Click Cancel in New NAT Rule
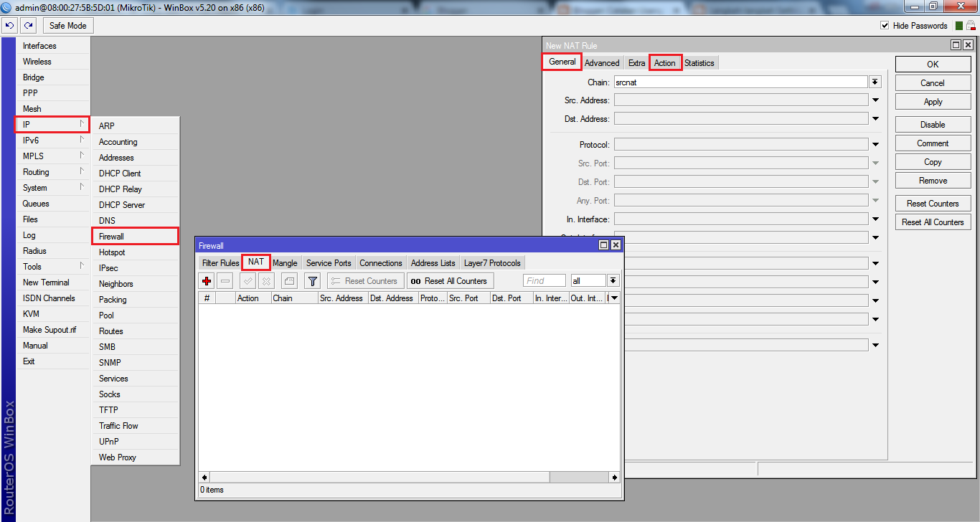980x522 pixels. 933,83
